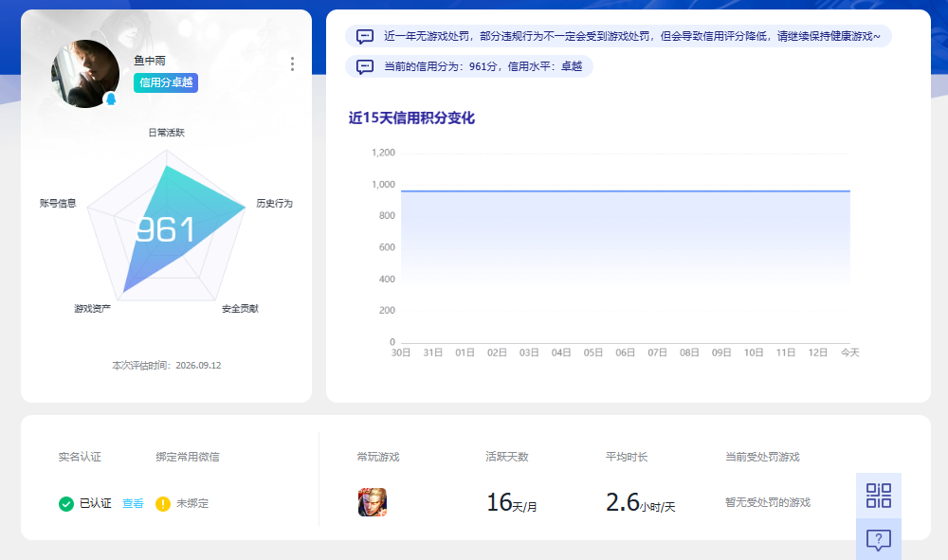This screenshot has height=560, width=948.
Task: Select the 游戏资产 radar label
Action: (93, 309)
